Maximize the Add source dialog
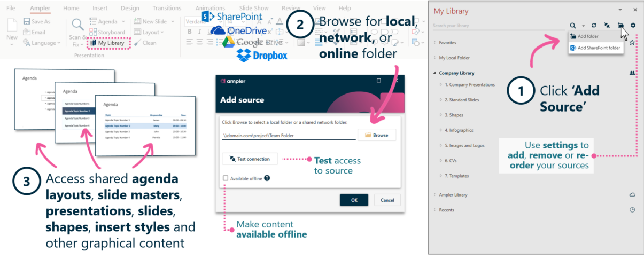 click(379, 81)
